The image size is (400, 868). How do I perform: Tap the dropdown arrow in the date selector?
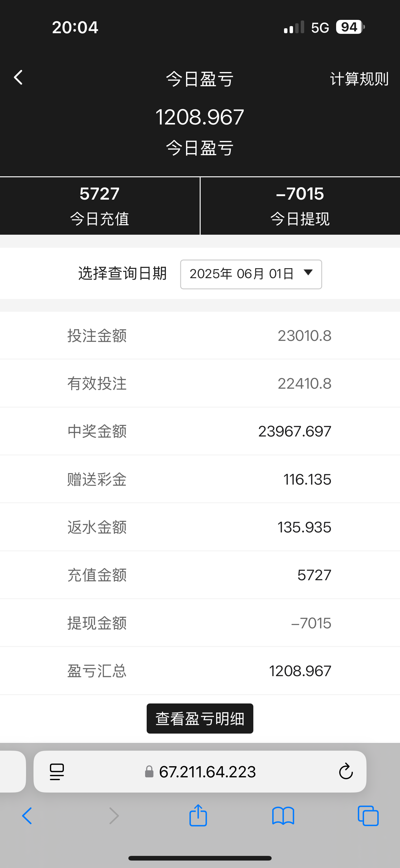pyautogui.click(x=308, y=272)
